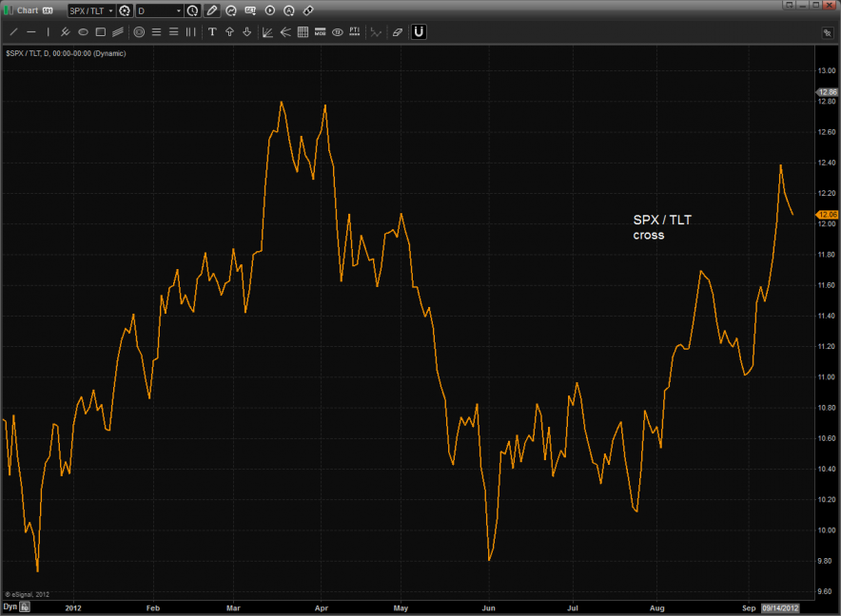Select the text annotation T tool

click(212, 32)
